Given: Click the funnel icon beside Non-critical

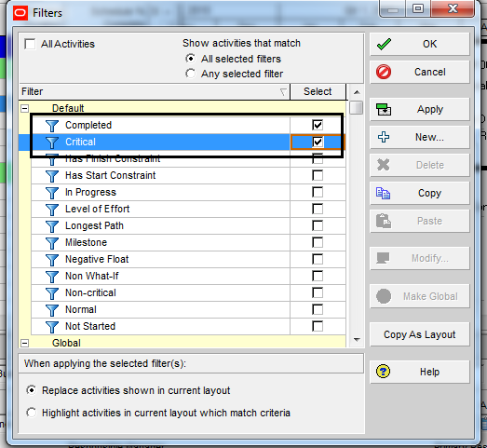Looking at the screenshot, I should point(52,293).
